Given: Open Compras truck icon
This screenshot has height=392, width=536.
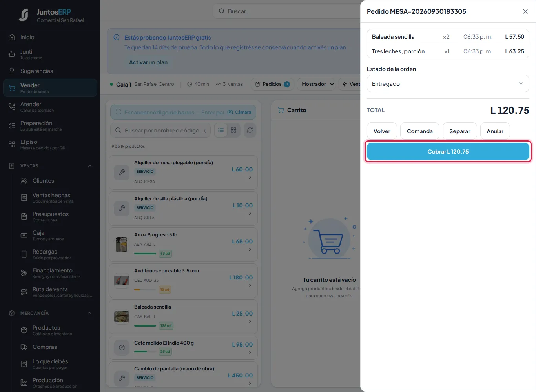Looking at the screenshot, I should [x=24, y=347].
